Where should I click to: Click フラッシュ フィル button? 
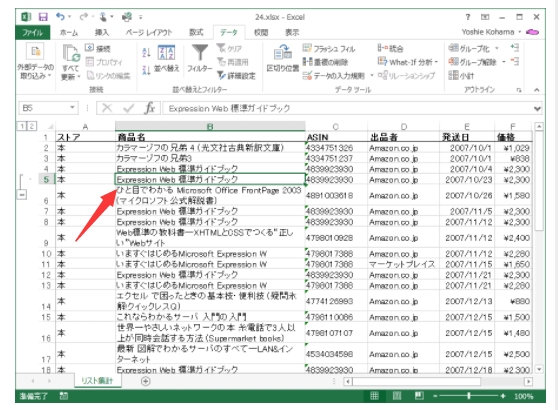click(x=329, y=49)
